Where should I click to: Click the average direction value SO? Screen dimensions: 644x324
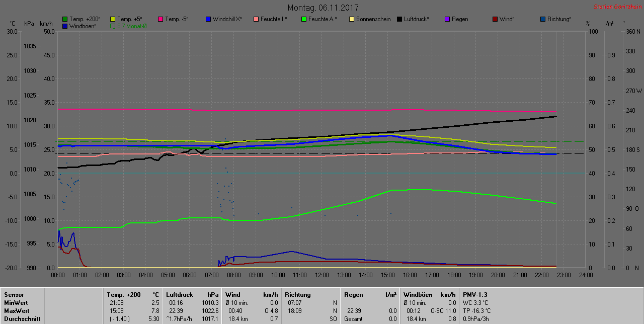pyautogui.click(x=333, y=319)
